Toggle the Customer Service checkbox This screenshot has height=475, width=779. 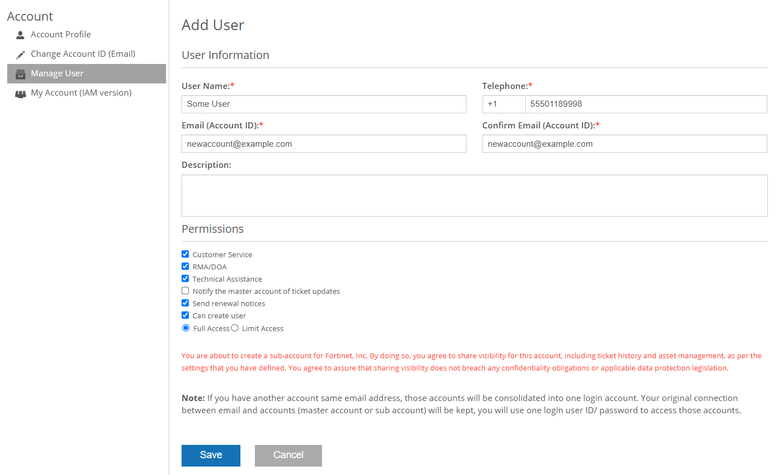click(x=185, y=255)
